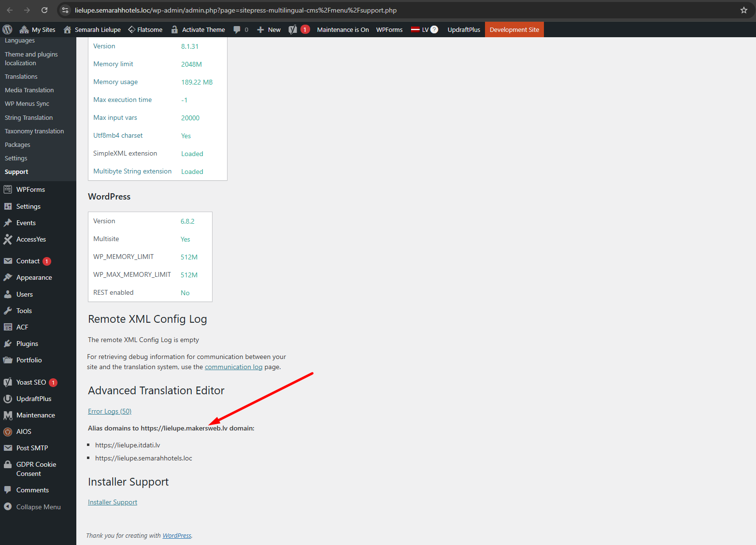The image size is (756, 545).
Task: Open Post SMTP menu
Action: (32, 448)
